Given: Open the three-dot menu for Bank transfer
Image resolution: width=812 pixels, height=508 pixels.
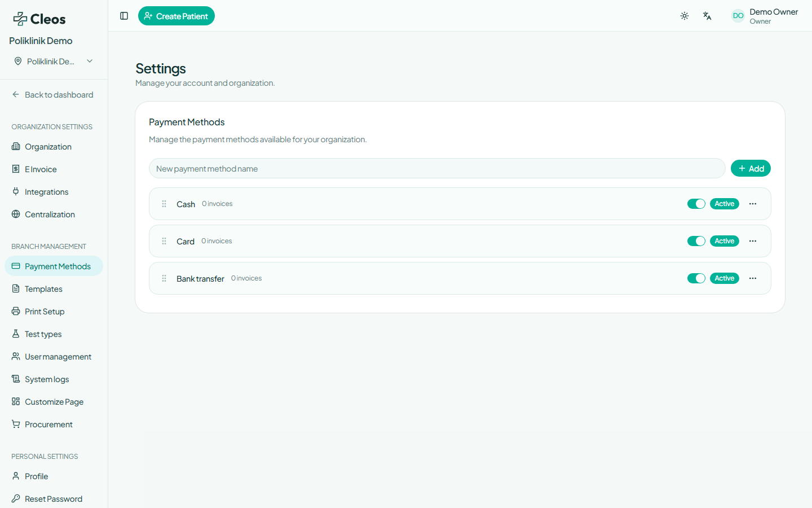Looking at the screenshot, I should click(753, 278).
